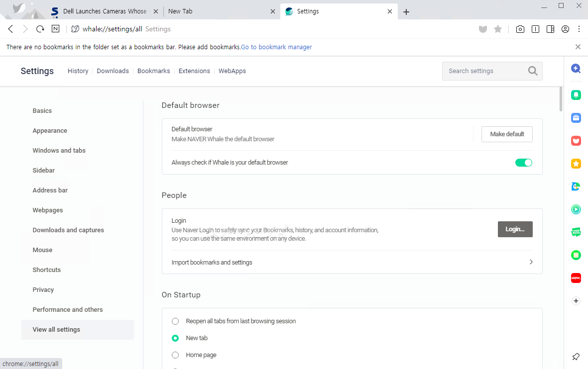Image resolution: width=588 pixels, height=369 pixels.
Task: Open the blue lightning sidebar app
Action: (x=576, y=68)
